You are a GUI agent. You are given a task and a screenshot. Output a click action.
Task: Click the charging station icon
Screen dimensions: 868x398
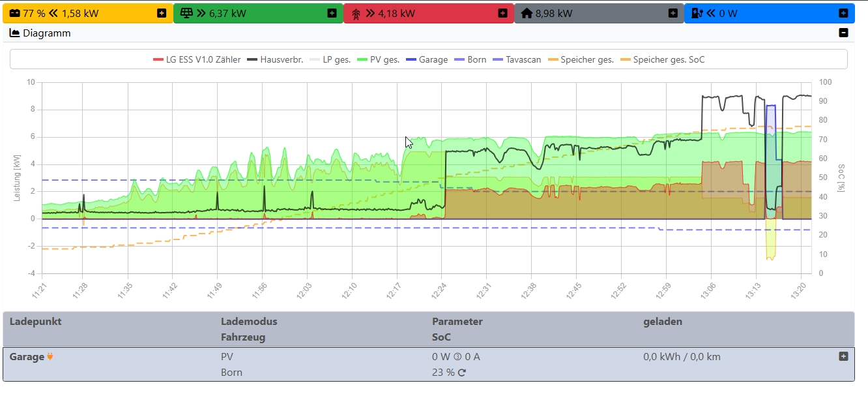697,13
